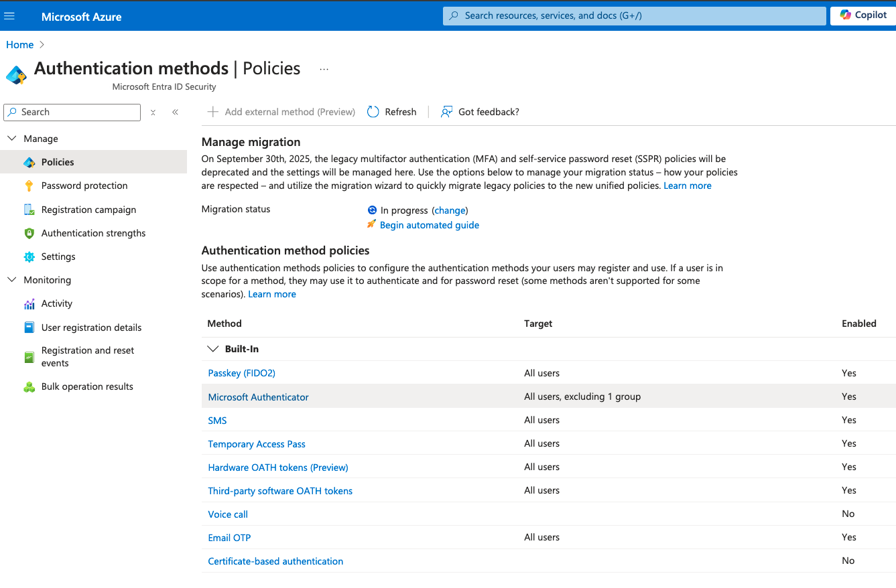Click the Refresh icon in toolbar
The image size is (896, 588).
click(373, 112)
